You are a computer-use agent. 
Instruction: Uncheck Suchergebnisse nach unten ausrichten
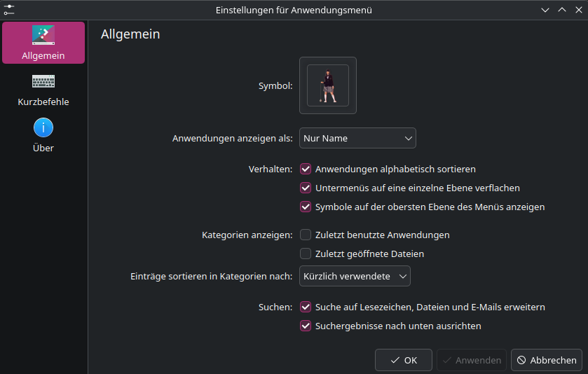[x=306, y=326]
